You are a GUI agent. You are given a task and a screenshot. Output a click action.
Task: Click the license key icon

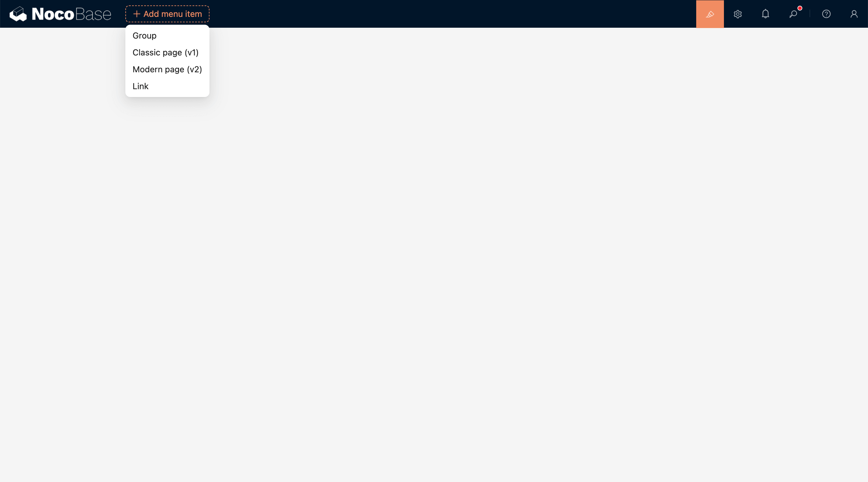pyautogui.click(x=793, y=14)
